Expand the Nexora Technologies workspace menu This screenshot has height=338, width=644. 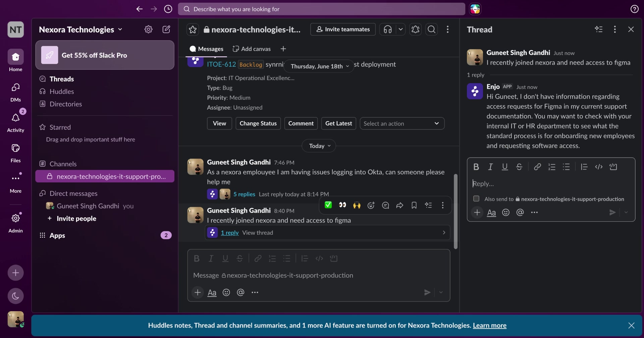tap(80, 30)
